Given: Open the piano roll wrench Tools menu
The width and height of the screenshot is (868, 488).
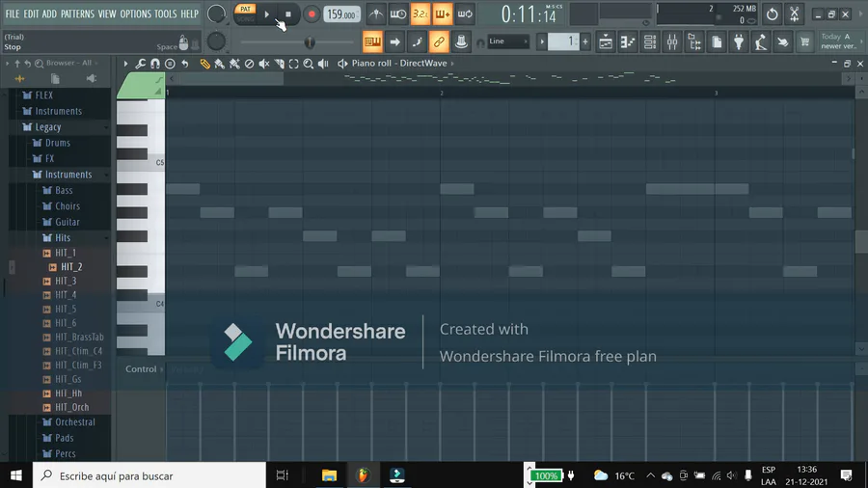Looking at the screenshot, I should [141, 64].
